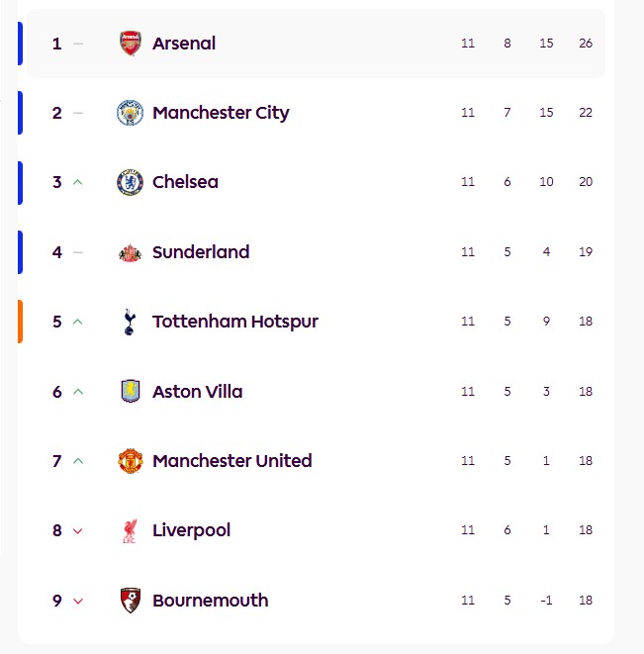Click the Liverpool club crest
This screenshot has width=644, height=654.
click(x=131, y=530)
